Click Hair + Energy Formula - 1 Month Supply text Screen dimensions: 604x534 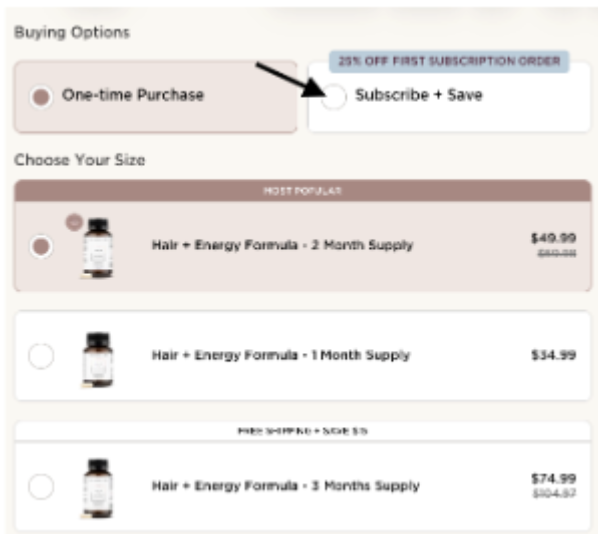click(x=281, y=355)
